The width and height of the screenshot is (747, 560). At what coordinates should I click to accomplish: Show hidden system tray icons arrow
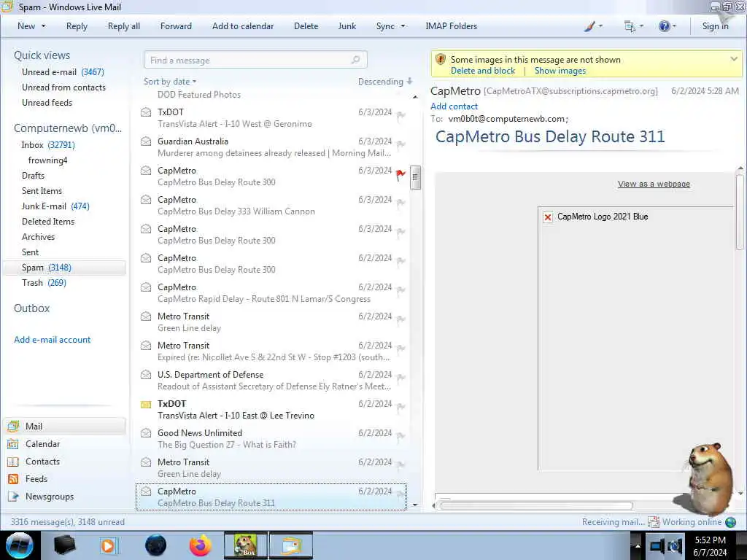click(x=637, y=545)
